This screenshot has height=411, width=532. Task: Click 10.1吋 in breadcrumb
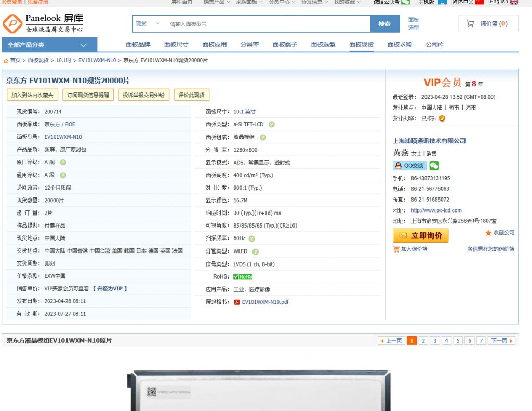63,60
